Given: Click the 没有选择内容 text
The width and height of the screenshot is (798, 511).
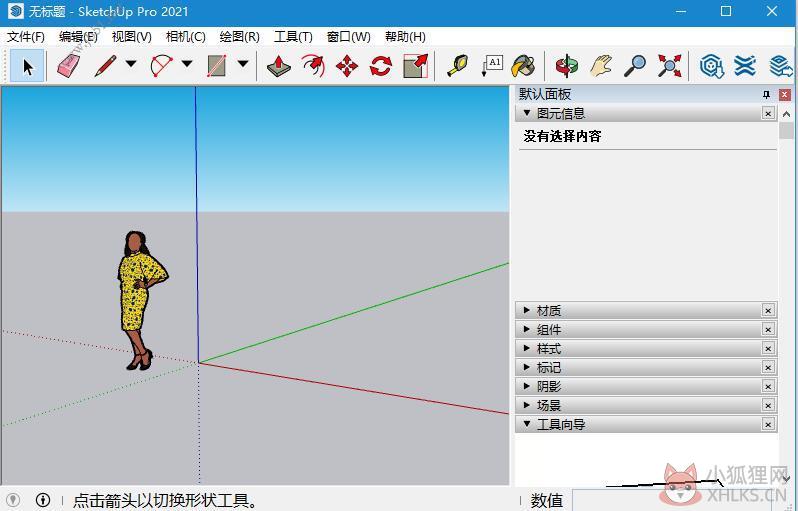Looking at the screenshot, I should [562, 136].
